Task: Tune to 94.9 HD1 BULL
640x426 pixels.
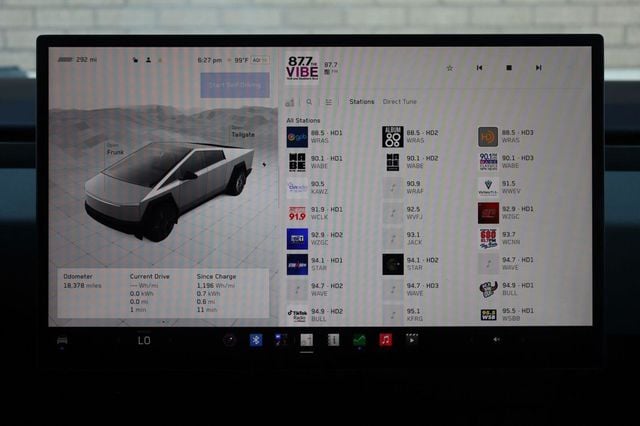Action: pyautogui.click(x=506, y=289)
